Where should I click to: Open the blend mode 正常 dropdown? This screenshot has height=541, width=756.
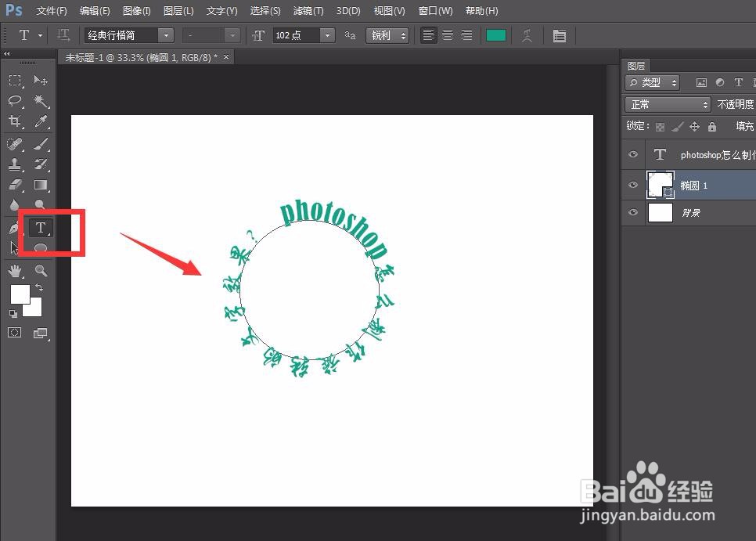(x=668, y=104)
